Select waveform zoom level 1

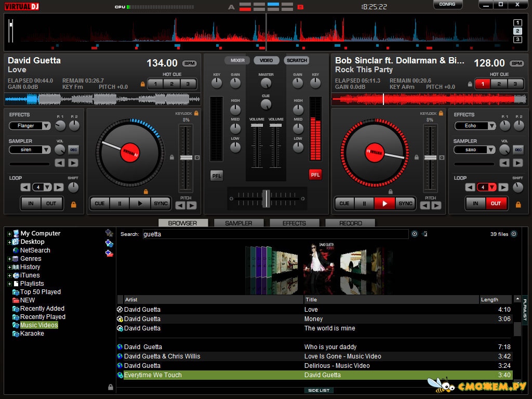point(517,23)
